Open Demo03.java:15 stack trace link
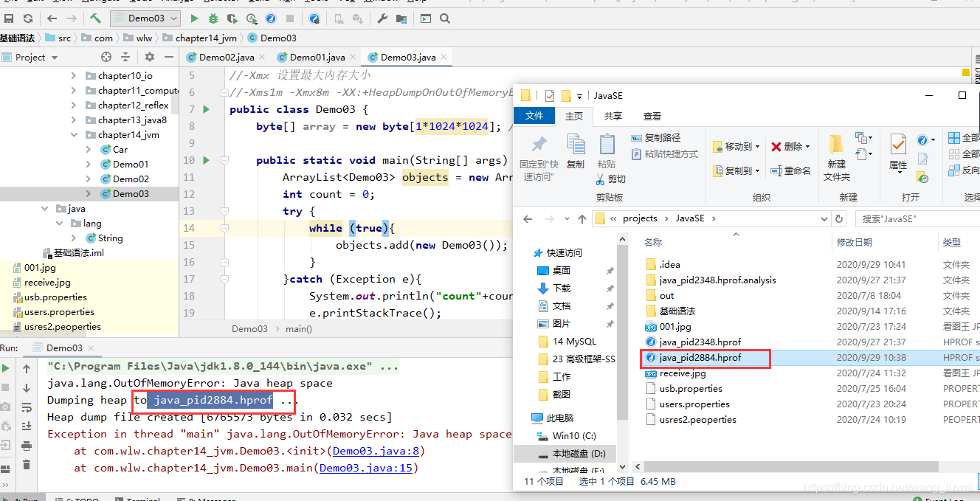Image resolution: width=980 pixels, height=501 pixels. point(365,468)
